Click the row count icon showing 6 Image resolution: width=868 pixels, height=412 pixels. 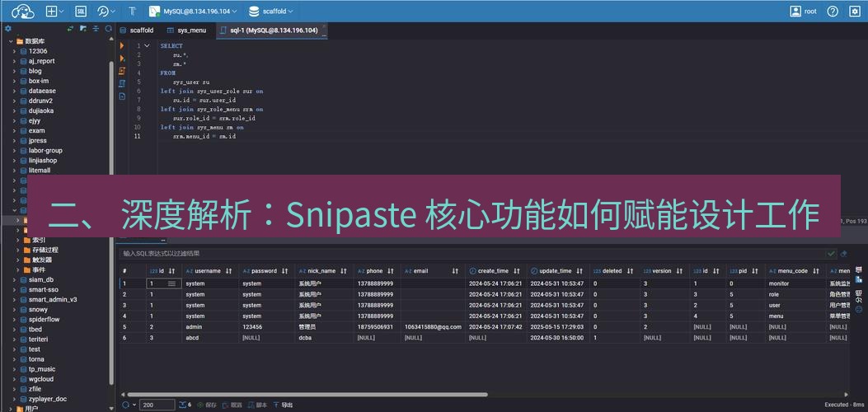(185, 405)
